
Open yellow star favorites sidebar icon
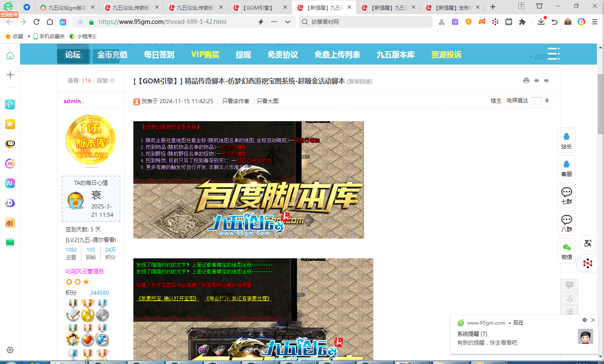[10, 124]
